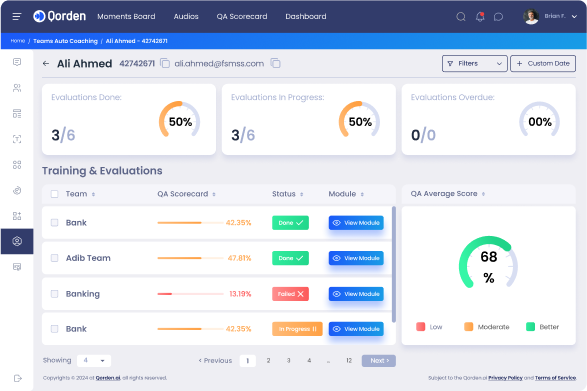The width and height of the screenshot is (587, 391).
Task: Click the table vertical scrollbar
Action: (393, 264)
